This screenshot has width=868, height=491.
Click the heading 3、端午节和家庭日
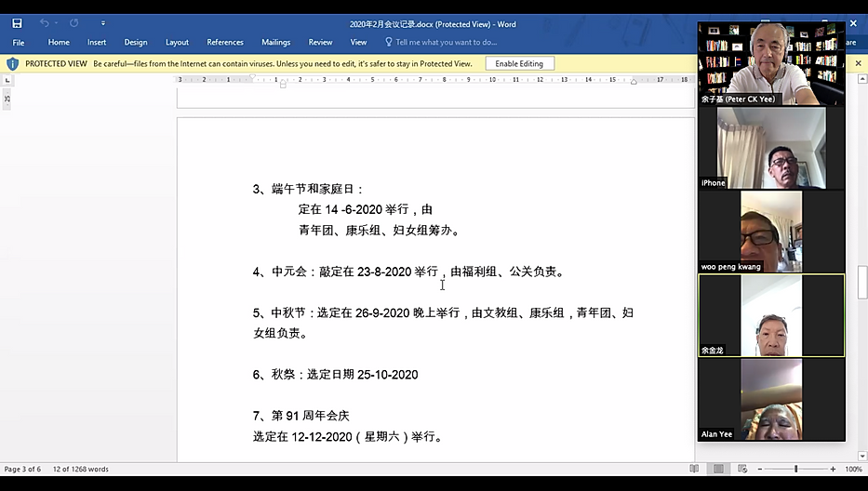(308, 189)
